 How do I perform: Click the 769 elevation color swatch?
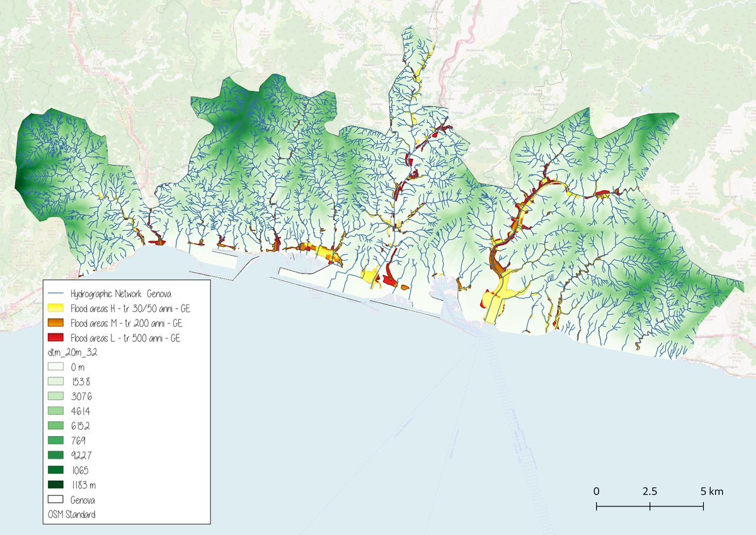(x=57, y=440)
